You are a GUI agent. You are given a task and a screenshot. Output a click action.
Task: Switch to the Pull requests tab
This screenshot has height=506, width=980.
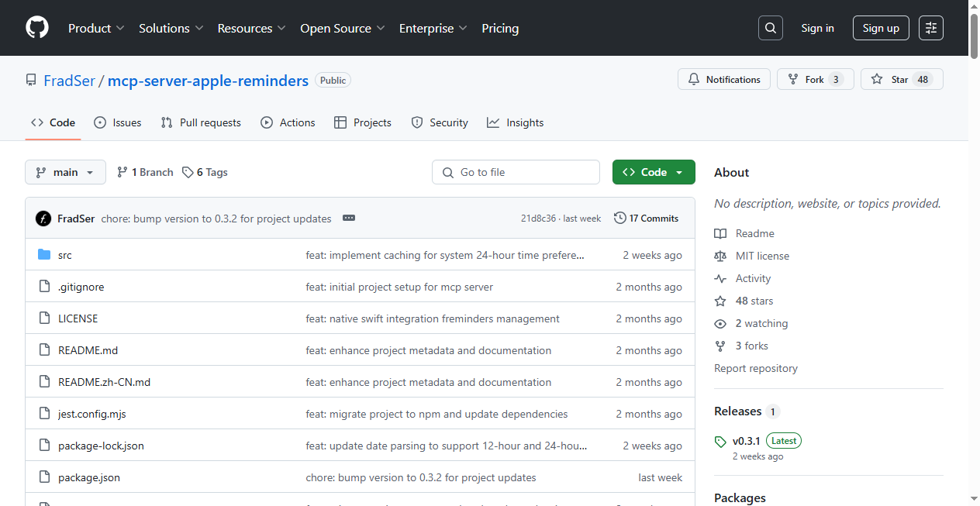pyautogui.click(x=201, y=122)
